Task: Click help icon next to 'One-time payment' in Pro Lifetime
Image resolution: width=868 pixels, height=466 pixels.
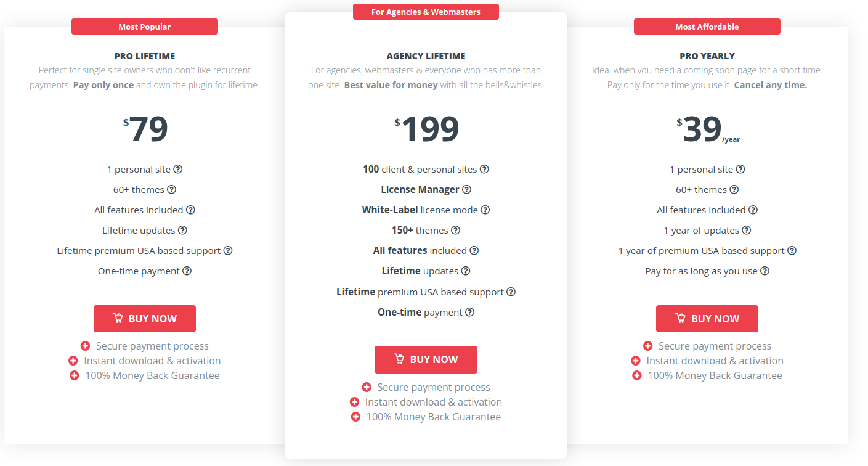Action: click(187, 271)
